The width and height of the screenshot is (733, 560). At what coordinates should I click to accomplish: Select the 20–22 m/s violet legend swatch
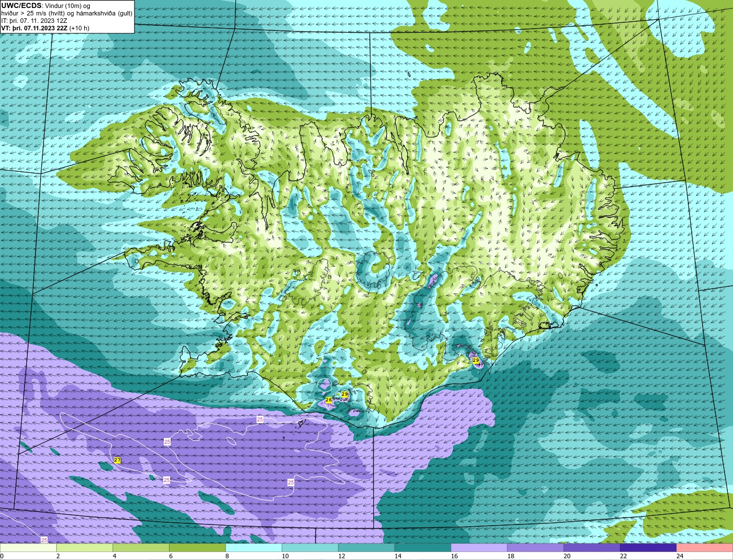592,547
